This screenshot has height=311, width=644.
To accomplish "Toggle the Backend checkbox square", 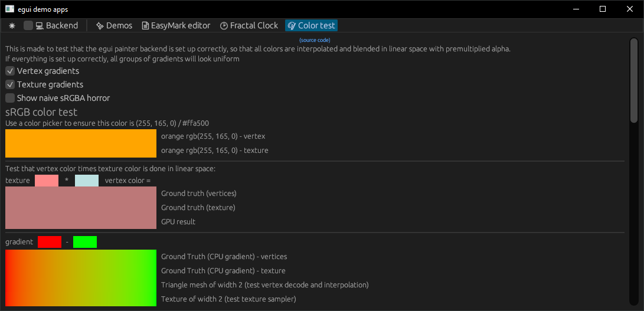I will point(28,25).
